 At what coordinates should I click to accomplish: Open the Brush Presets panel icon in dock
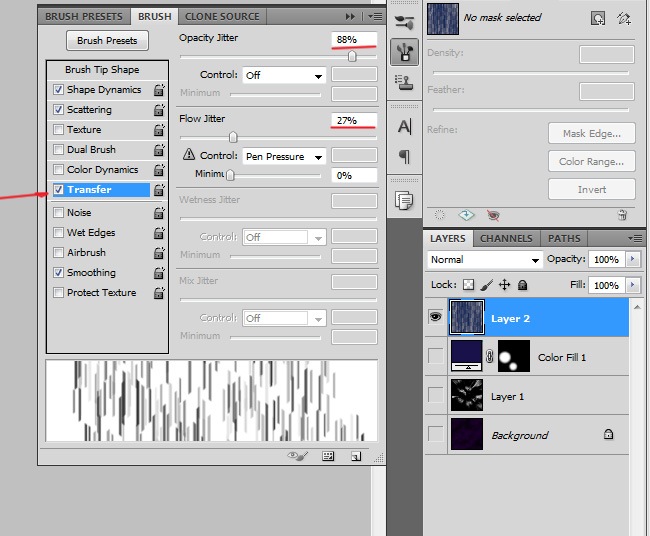coord(405,22)
